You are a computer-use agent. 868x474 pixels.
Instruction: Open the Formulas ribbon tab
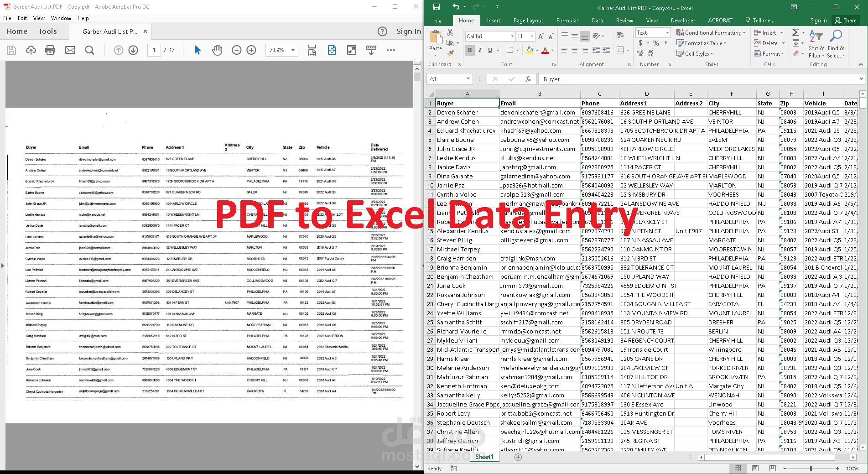567,21
